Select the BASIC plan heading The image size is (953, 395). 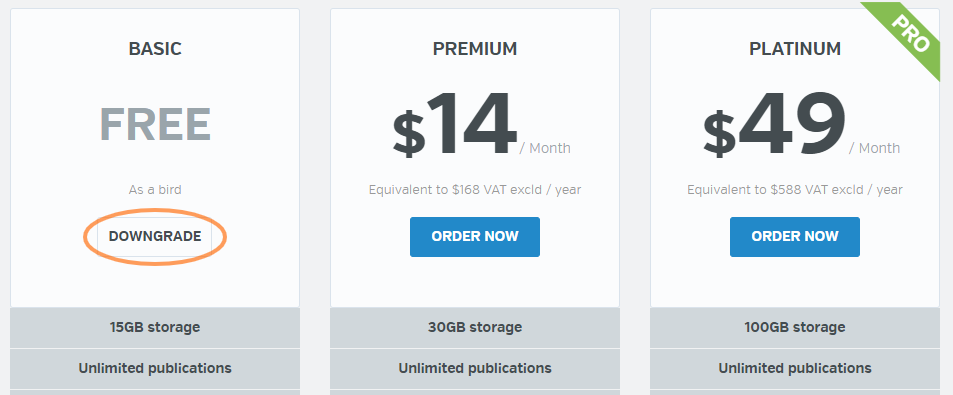coord(155,49)
